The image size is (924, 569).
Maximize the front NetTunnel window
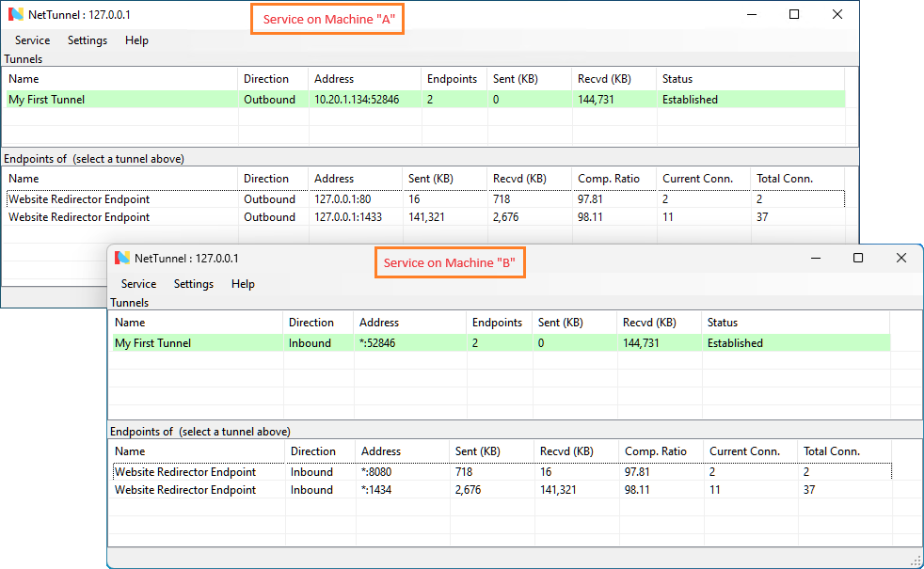click(858, 258)
